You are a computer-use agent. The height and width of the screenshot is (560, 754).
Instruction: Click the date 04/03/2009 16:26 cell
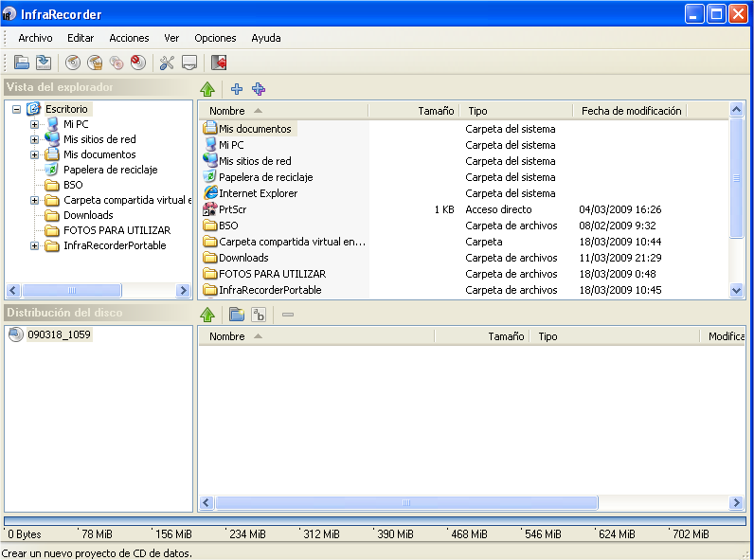[x=619, y=209]
